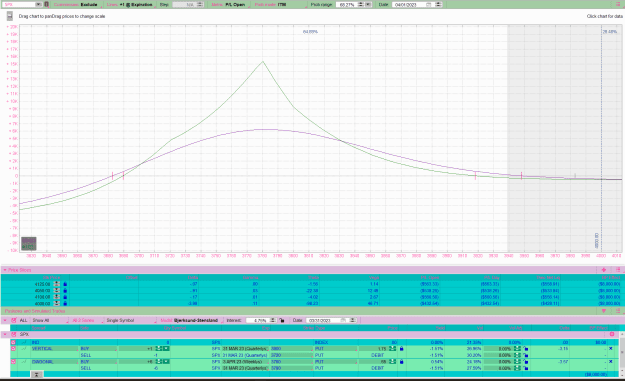Adjust the VERTICAL price 1.75 stepper
The height and width of the screenshot is (381, 625).
tap(392, 349)
